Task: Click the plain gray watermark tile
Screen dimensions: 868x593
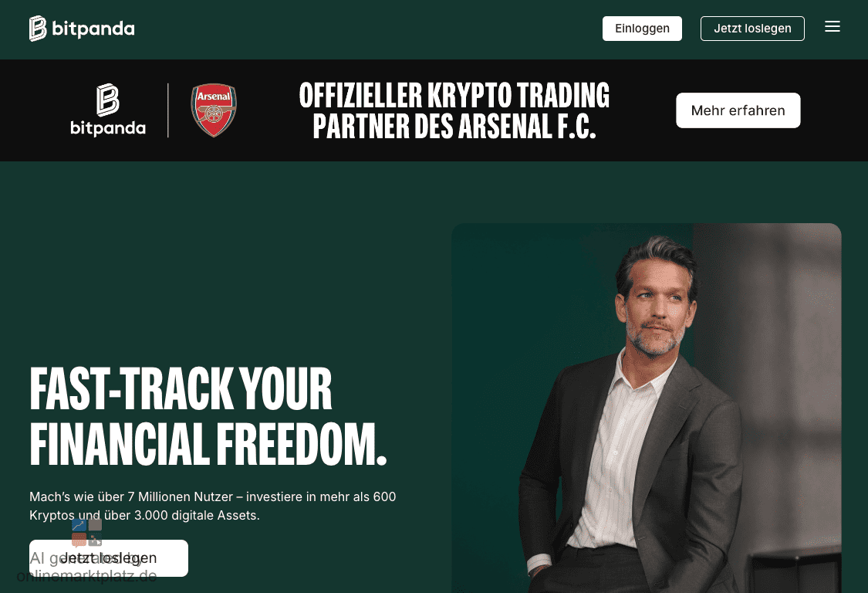Action: tap(95, 524)
